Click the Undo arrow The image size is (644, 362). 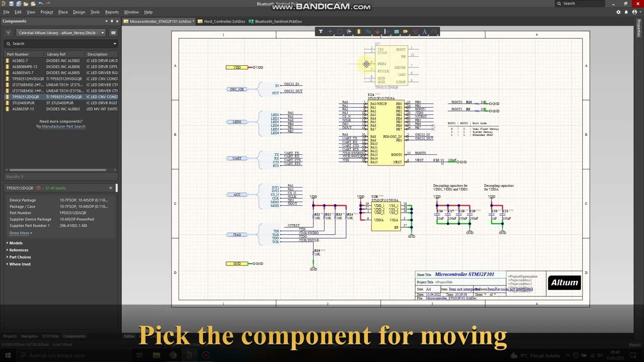pos(41,4)
